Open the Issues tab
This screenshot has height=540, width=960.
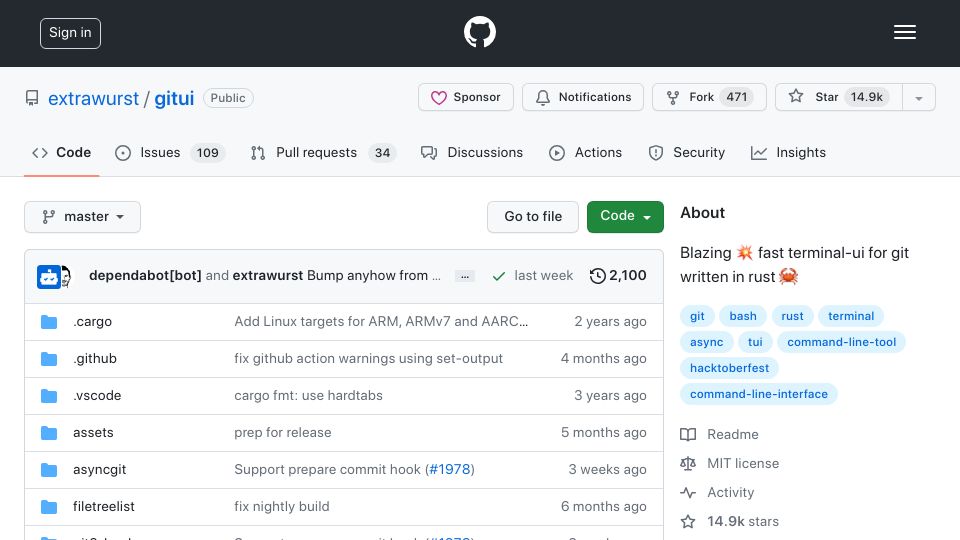click(170, 152)
